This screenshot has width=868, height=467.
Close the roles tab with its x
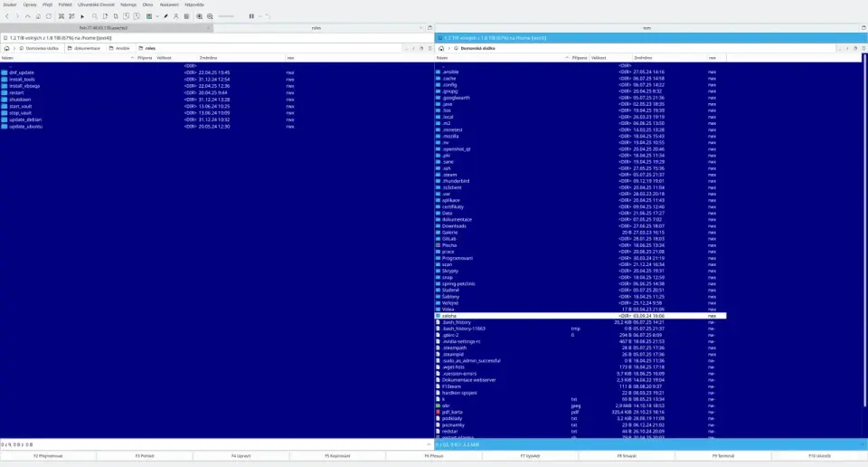click(x=420, y=28)
